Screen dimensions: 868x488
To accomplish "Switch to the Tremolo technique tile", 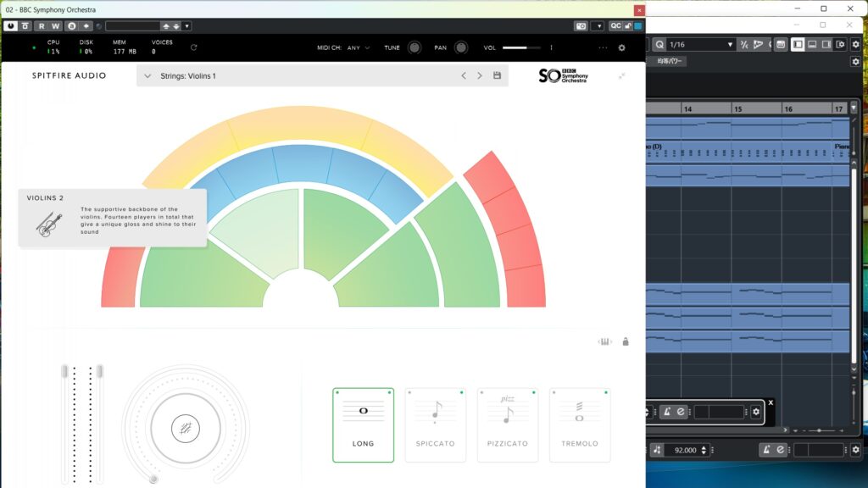I will coord(579,424).
